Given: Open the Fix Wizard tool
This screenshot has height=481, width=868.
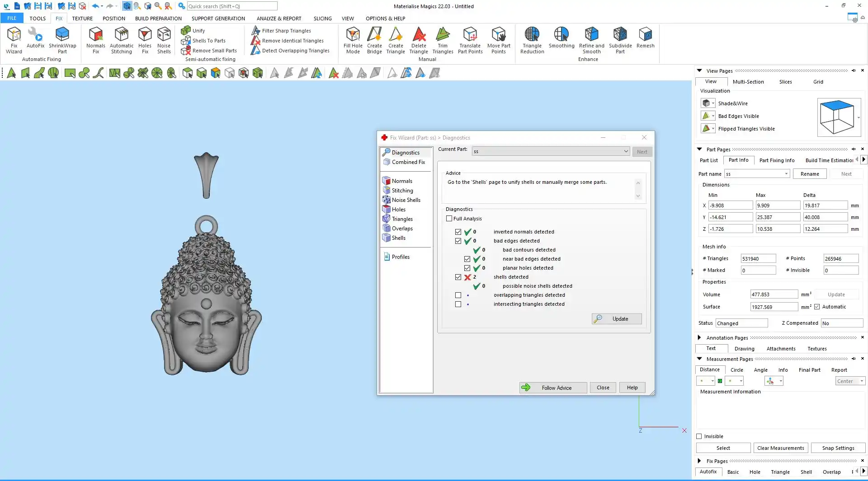Looking at the screenshot, I should coord(14,40).
